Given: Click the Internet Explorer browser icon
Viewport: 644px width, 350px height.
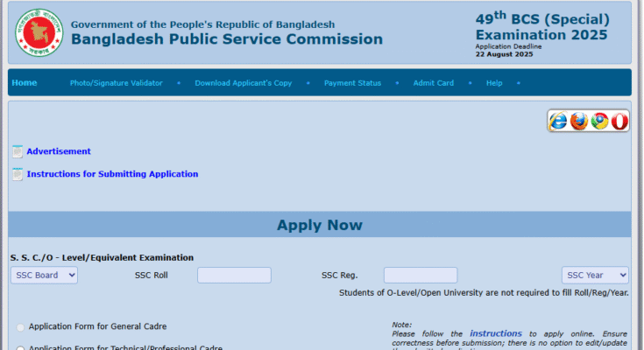Looking at the screenshot, I should (558, 121).
